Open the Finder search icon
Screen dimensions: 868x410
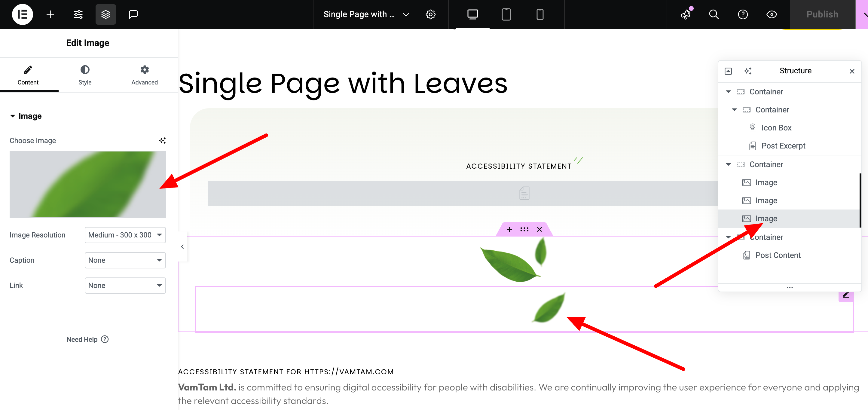[x=714, y=14]
